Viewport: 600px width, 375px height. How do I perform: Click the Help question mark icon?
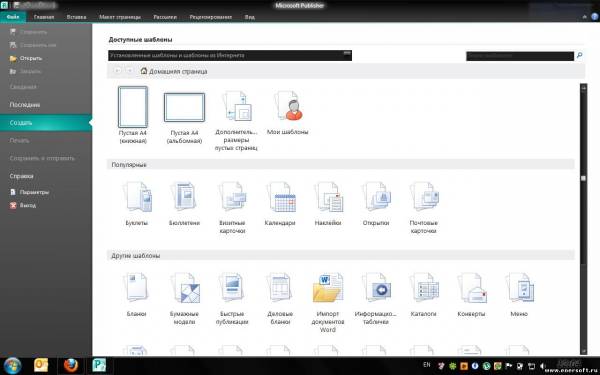pos(595,17)
